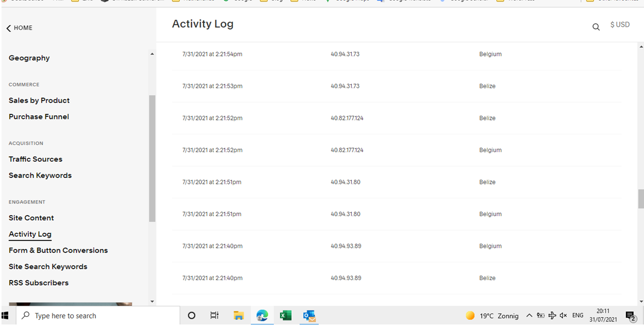644x327 pixels.
Task: Click the taskbar search box
Action: tap(98, 315)
